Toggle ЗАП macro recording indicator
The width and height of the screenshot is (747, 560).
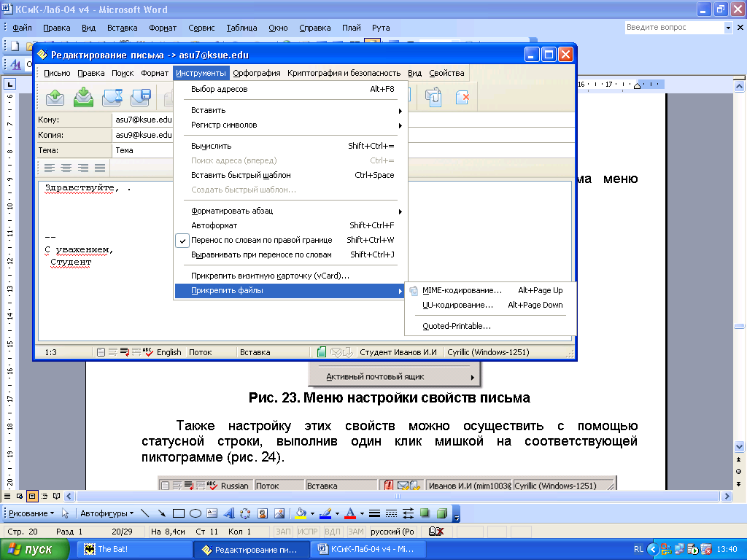tap(283, 532)
